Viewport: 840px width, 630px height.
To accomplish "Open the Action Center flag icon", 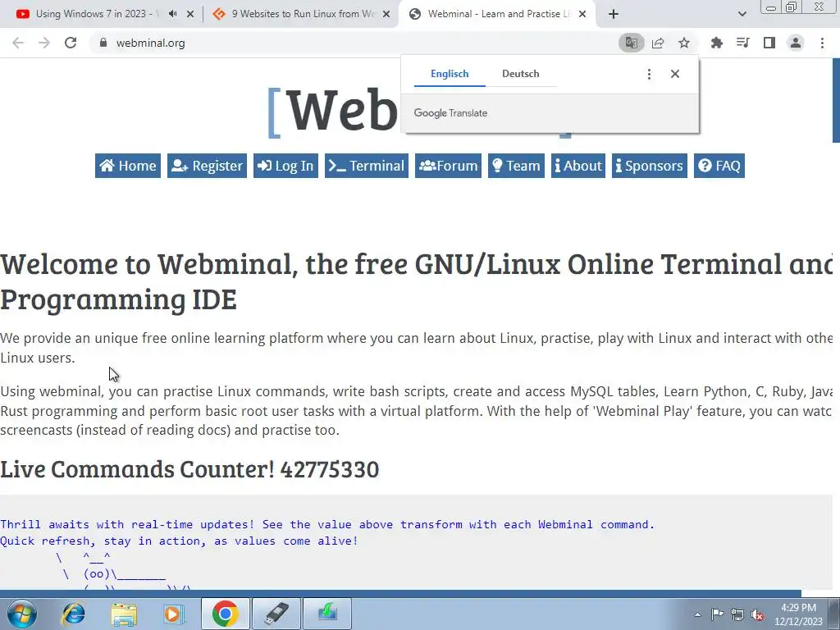I will coord(717,614).
